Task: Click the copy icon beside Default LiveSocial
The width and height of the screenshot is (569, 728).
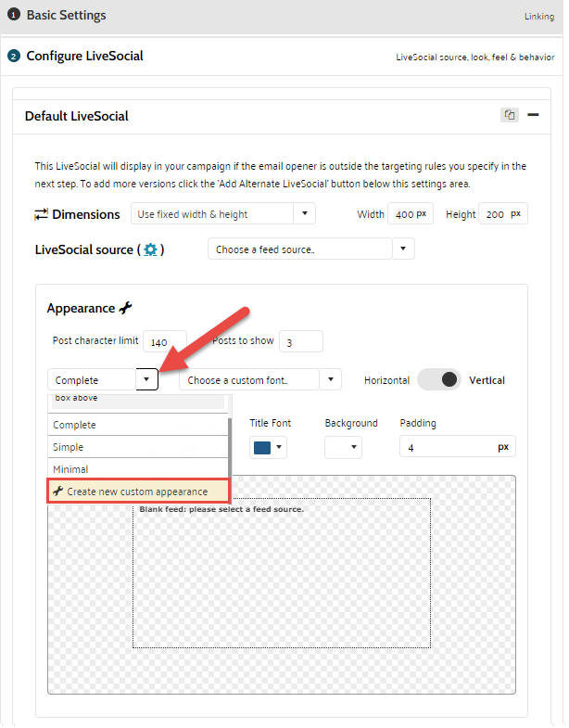Action: (509, 115)
